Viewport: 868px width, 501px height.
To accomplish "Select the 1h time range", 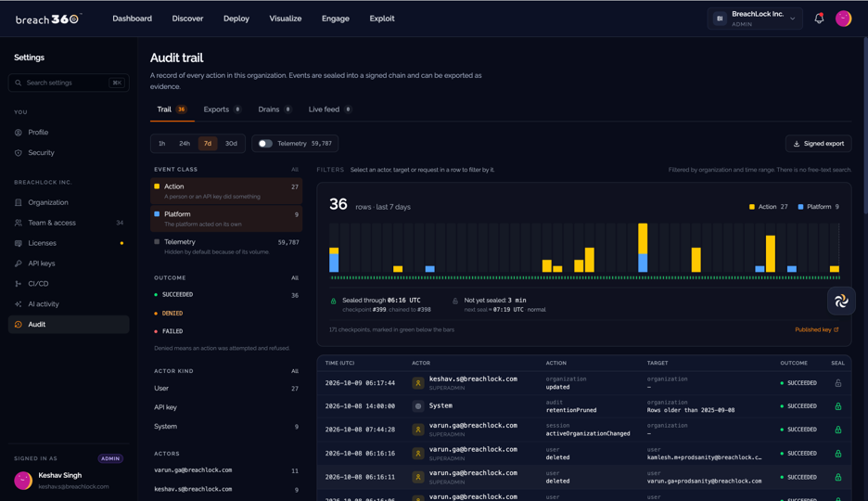I will [x=161, y=144].
